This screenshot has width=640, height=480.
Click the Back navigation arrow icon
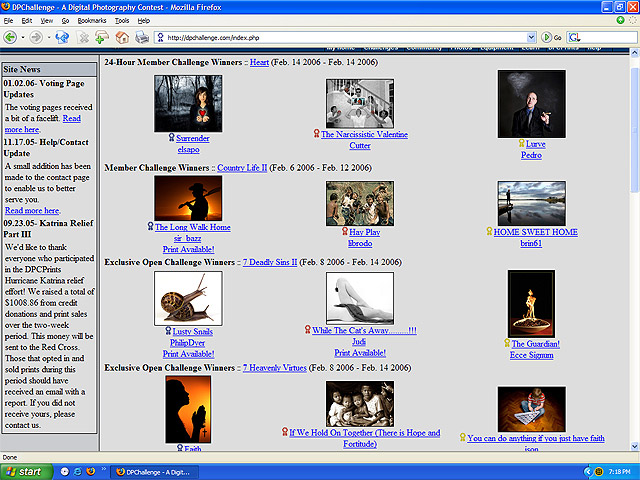tap(10, 37)
